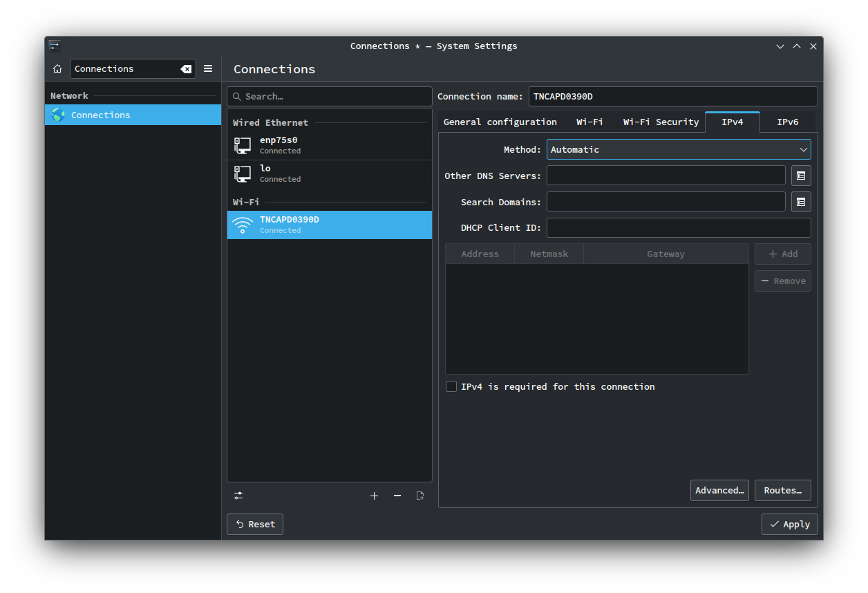Select the enp75s0 connection row
Viewport: 868px width, 593px height.
(330, 145)
